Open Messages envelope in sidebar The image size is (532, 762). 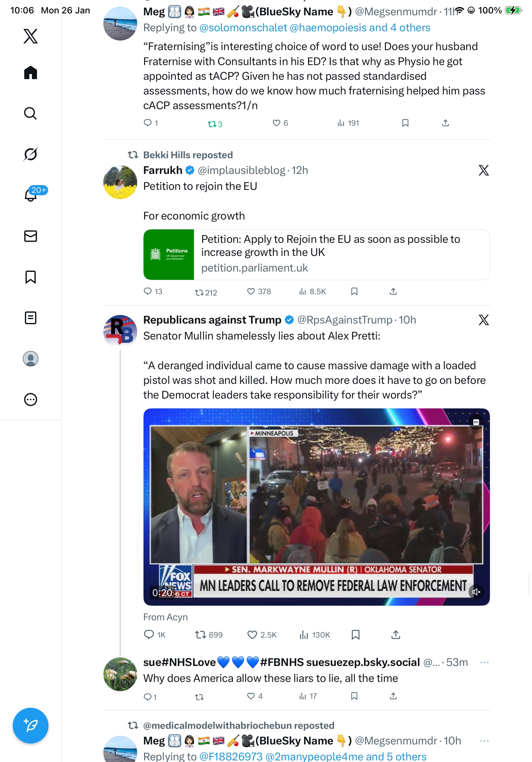click(31, 236)
